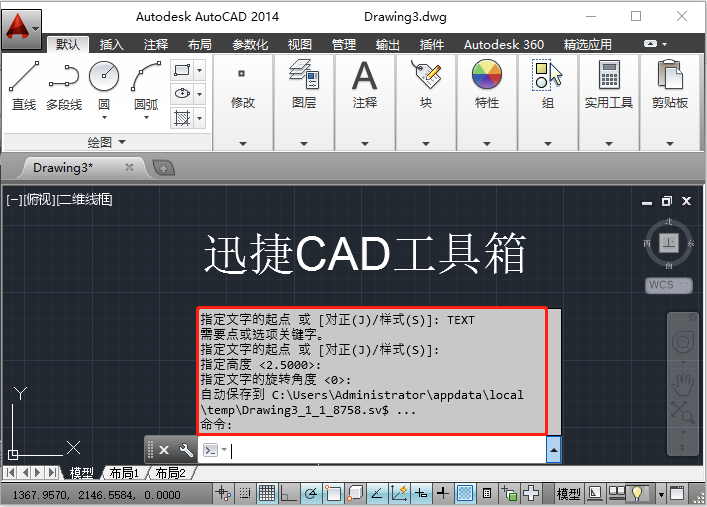
Task: Open the Hatch tool dropdown arrow
Action: pyautogui.click(x=200, y=118)
